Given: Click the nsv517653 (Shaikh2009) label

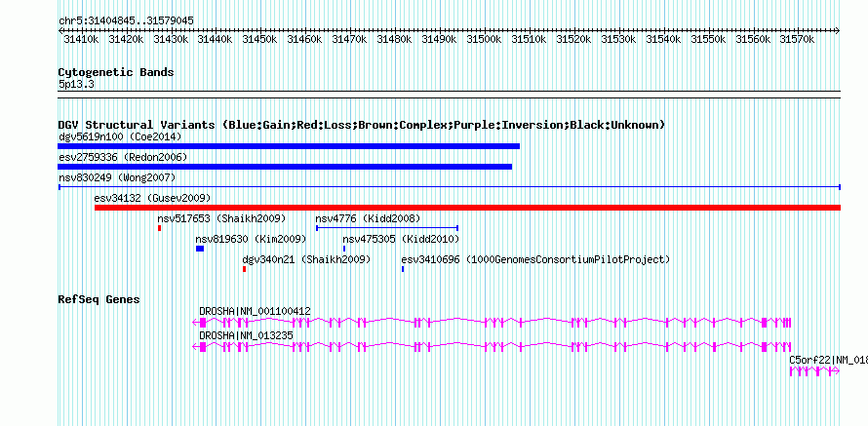Looking at the screenshot, I should click(x=221, y=218).
